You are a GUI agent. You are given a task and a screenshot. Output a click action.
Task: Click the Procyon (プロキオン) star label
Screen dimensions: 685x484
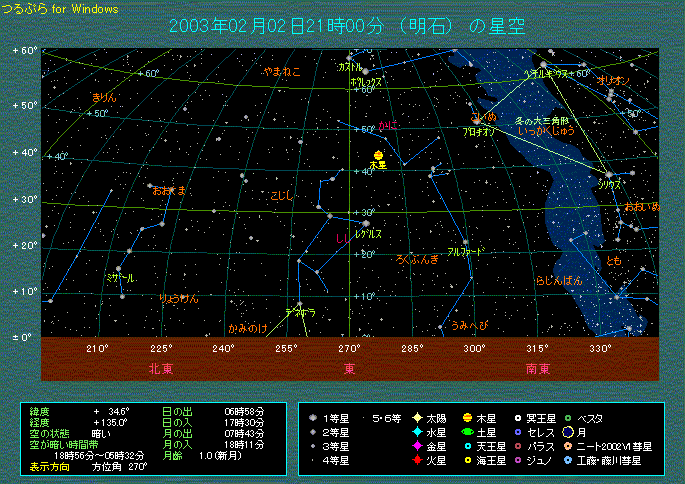click(478, 131)
